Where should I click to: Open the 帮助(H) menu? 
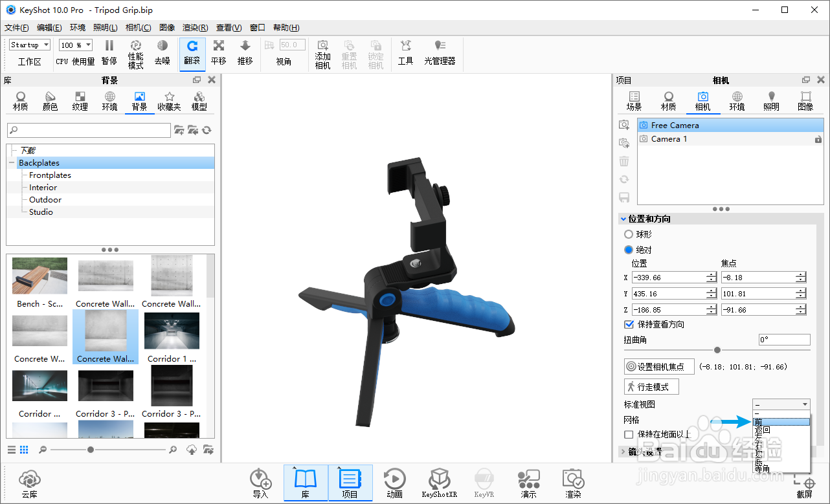coord(286,28)
